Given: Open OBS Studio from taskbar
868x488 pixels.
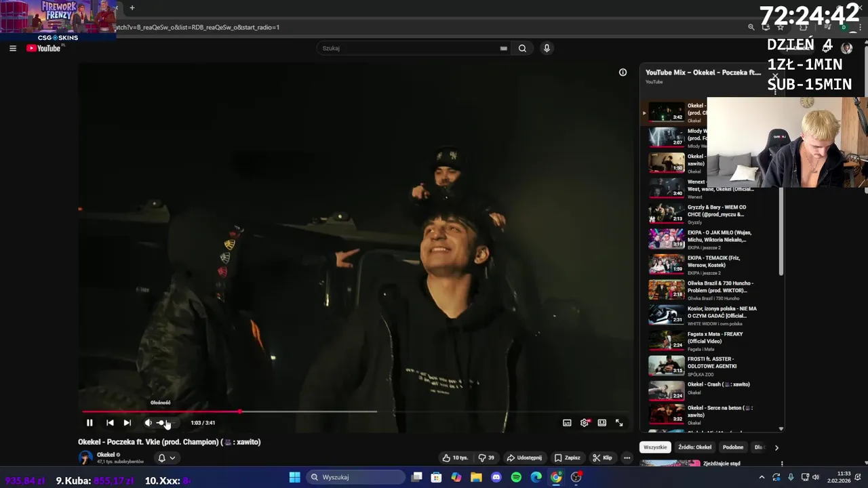Looking at the screenshot, I should click(x=576, y=477).
